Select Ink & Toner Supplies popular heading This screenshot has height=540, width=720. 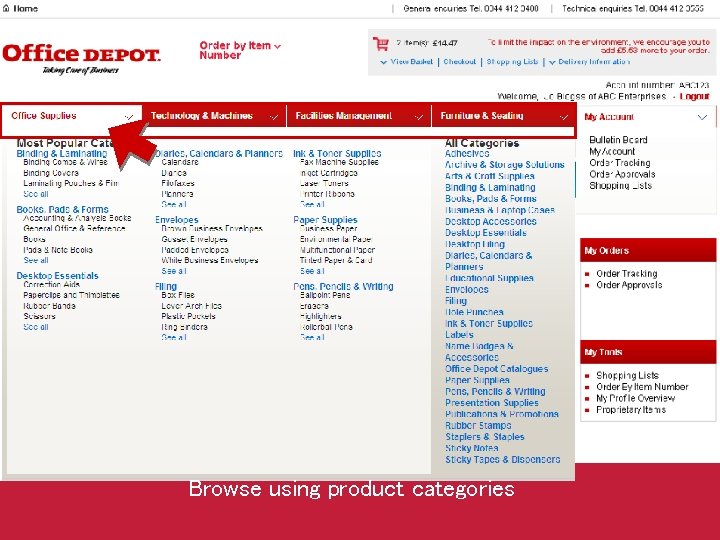[x=337, y=153]
